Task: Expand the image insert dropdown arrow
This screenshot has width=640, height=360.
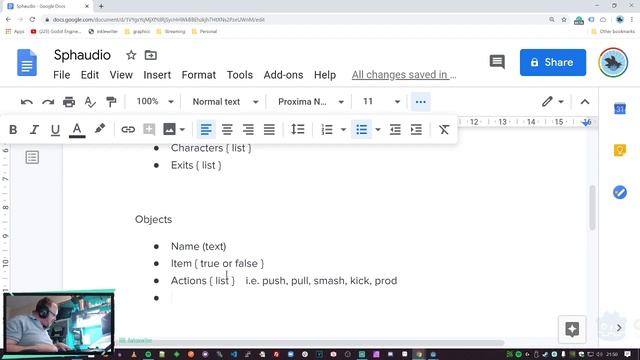Action: point(182,130)
